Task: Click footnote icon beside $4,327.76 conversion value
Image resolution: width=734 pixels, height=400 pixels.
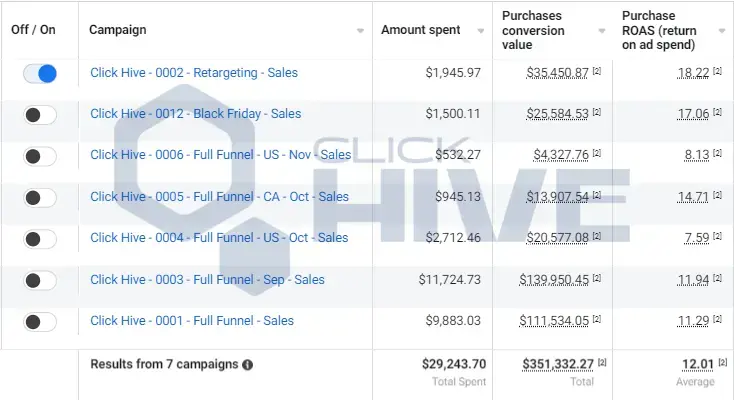Action: (596, 155)
